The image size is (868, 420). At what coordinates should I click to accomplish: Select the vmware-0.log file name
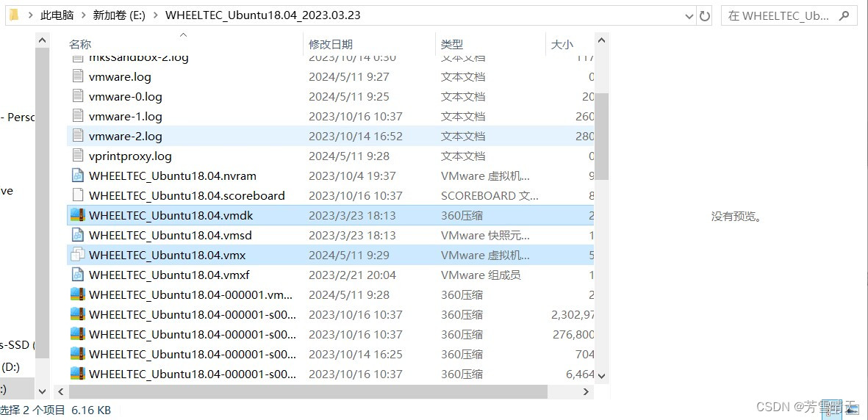point(125,97)
